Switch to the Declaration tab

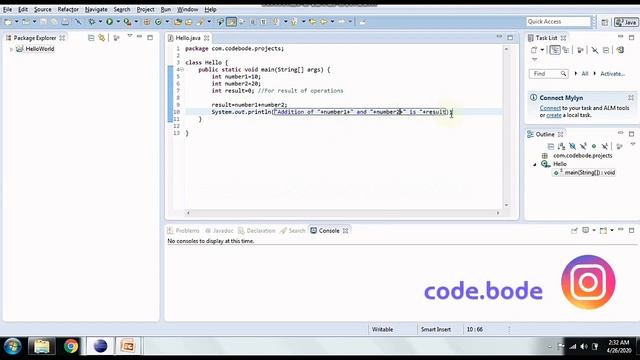tap(257, 231)
